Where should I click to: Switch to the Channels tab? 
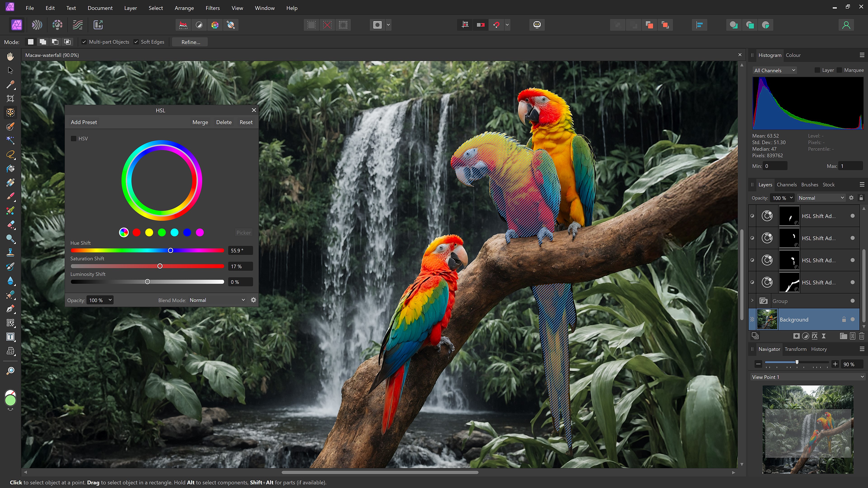(787, 185)
